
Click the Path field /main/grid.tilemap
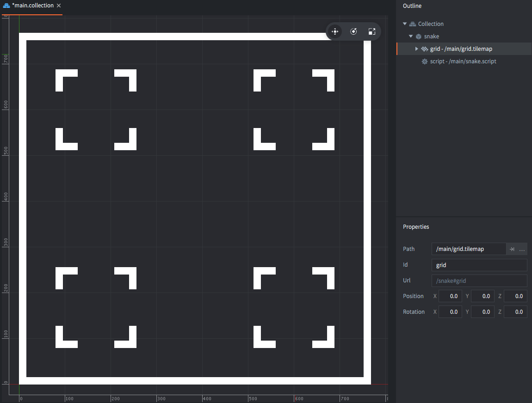469,249
